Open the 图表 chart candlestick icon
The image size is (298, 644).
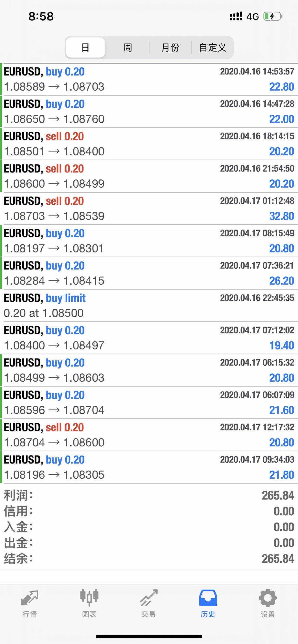coord(89,598)
